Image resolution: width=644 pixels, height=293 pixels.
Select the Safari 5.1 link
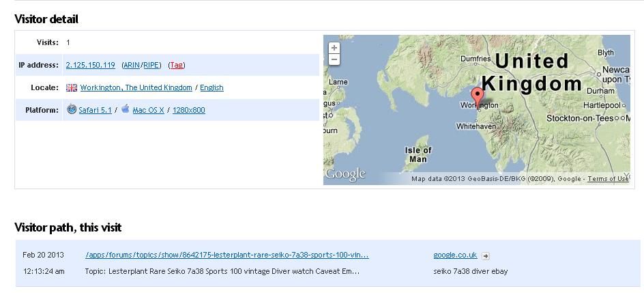pos(95,110)
